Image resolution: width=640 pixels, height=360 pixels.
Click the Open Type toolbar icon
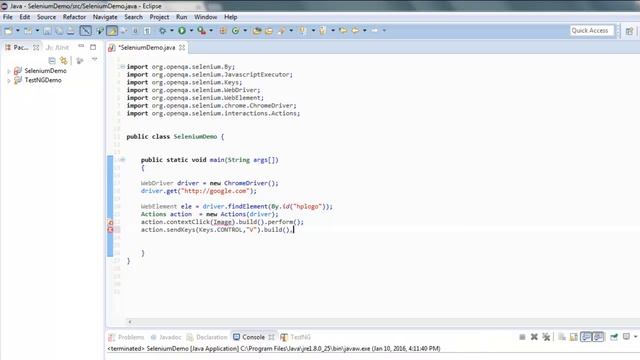click(257, 31)
